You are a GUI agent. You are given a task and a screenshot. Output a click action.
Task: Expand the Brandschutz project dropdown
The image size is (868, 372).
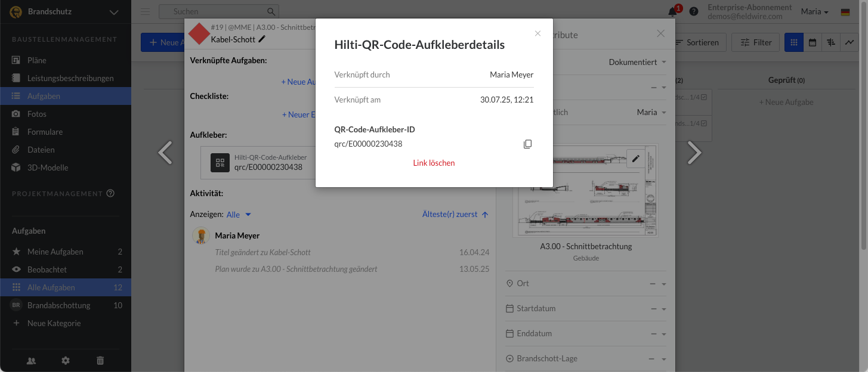114,12
